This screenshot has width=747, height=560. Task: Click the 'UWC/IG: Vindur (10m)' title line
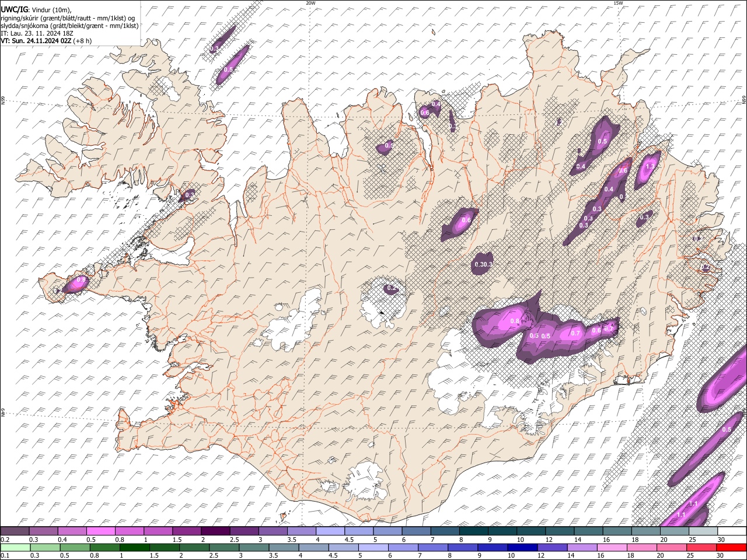(36, 10)
